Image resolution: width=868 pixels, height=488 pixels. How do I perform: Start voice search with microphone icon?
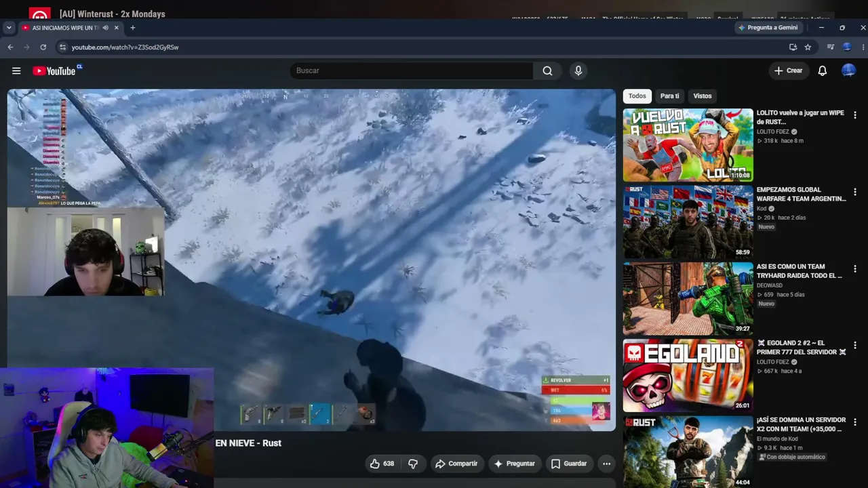(x=578, y=70)
